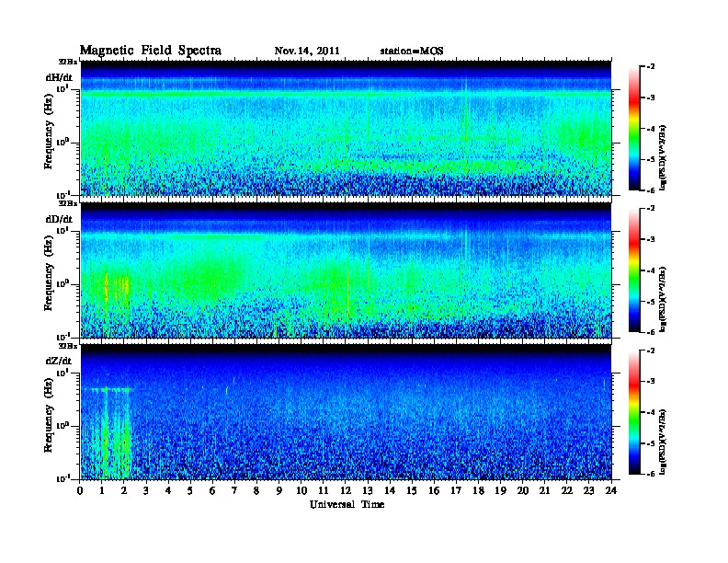728x563 pixels.
Task: Click the -6 value on the dZ/dt color scale
Action: [x=651, y=475]
